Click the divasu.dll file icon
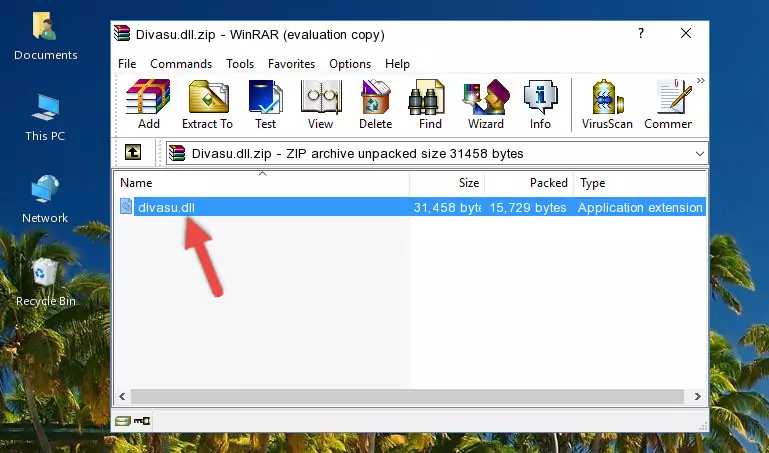Image resolution: width=769 pixels, height=453 pixels. pyautogui.click(x=126, y=207)
